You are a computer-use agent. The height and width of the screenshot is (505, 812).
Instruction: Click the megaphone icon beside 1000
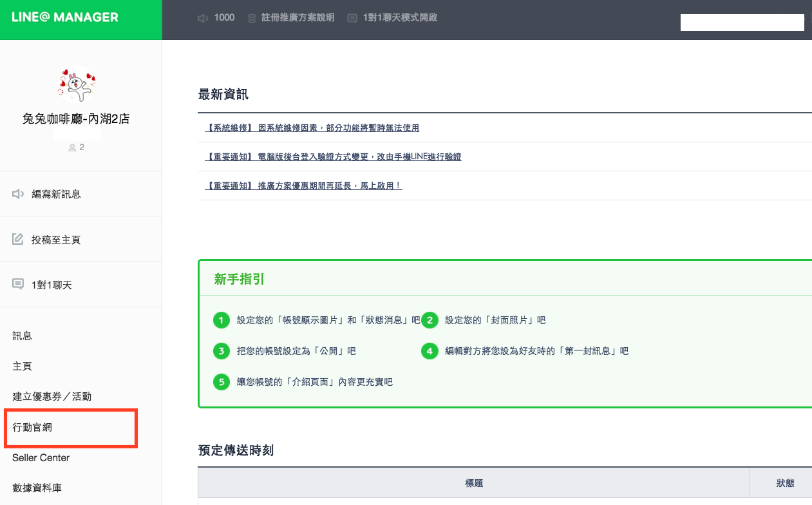click(x=203, y=18)
